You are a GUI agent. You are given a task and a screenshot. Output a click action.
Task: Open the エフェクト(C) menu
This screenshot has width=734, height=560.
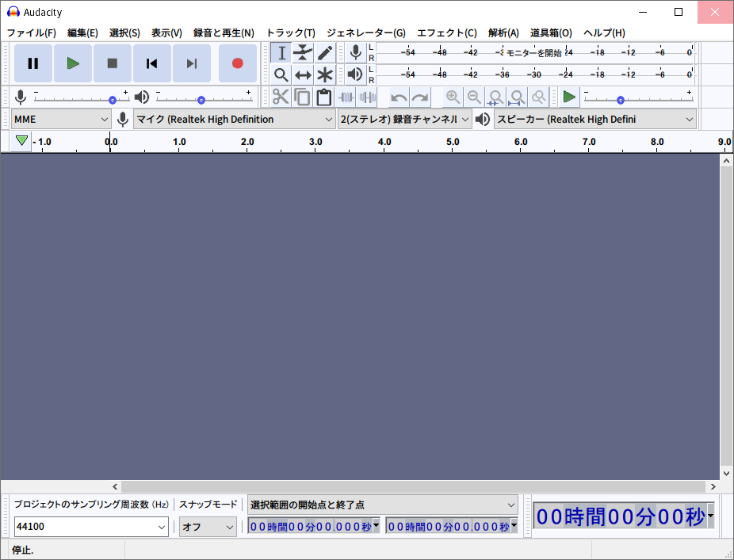coord(447,32)
